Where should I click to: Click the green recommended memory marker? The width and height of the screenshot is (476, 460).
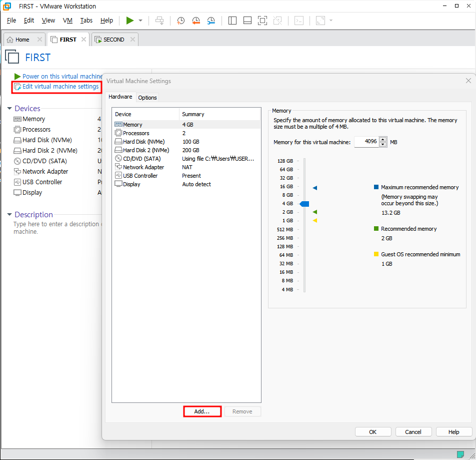pyautogui.click(x=315, y=212)
